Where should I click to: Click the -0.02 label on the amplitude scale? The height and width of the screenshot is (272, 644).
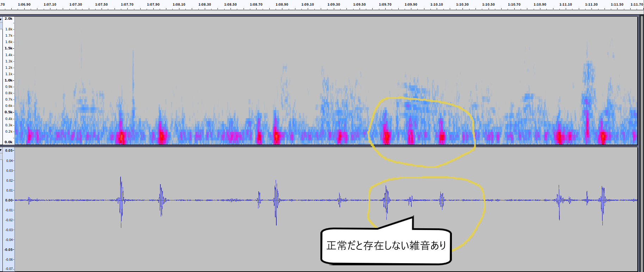(9, 220)
